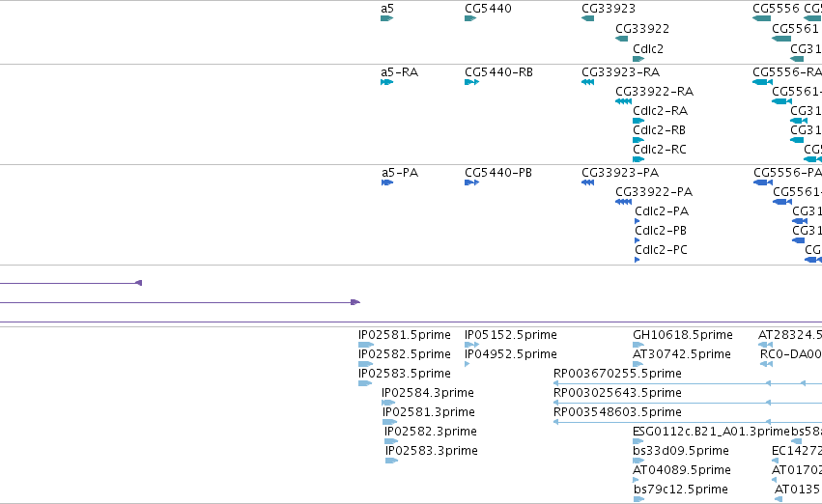Click the Cdlc2-PC protein label

[x=661, y=250]
